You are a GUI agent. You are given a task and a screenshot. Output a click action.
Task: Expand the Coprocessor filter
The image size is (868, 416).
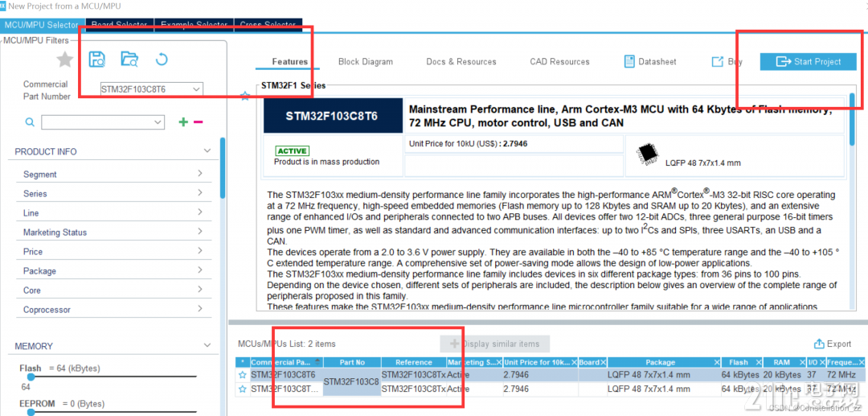(x=200, y=310)
